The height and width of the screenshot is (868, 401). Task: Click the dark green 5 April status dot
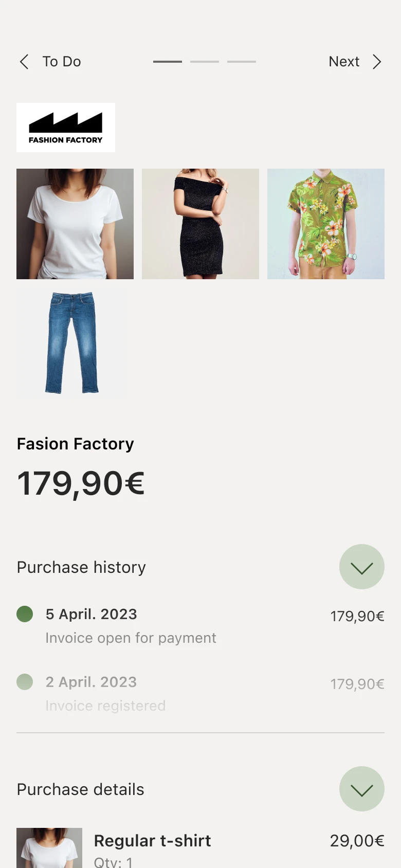point(25,614)
